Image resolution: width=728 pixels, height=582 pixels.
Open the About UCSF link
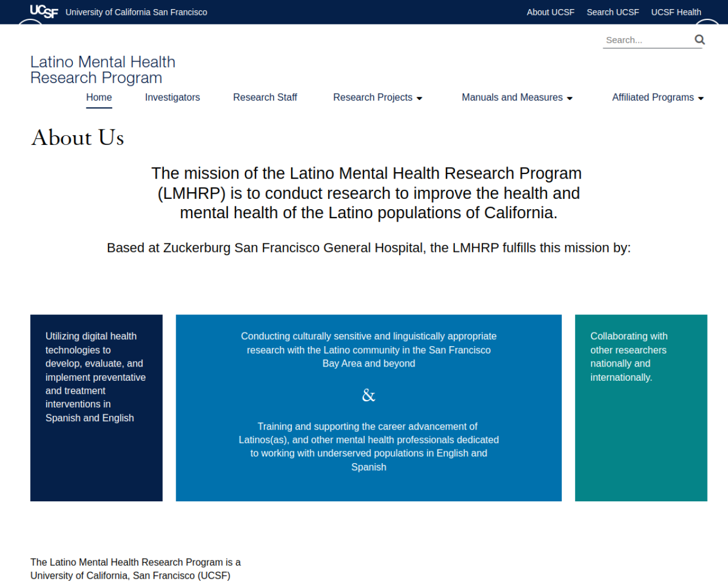550,12
